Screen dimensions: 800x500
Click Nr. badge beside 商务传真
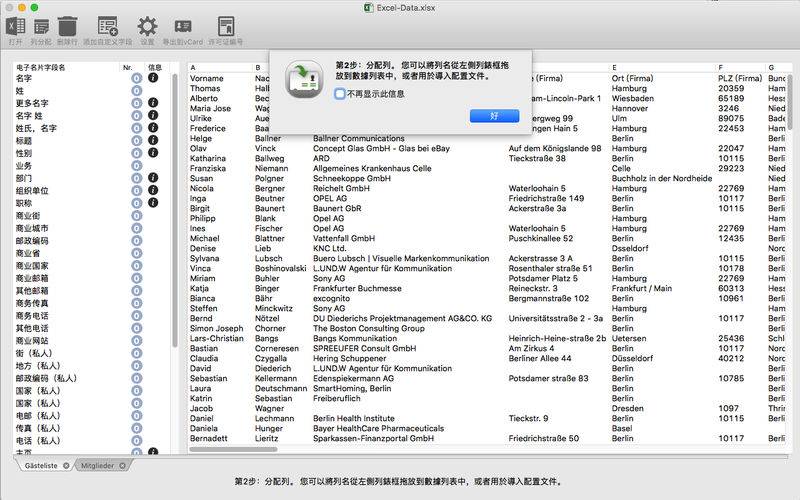137,303
